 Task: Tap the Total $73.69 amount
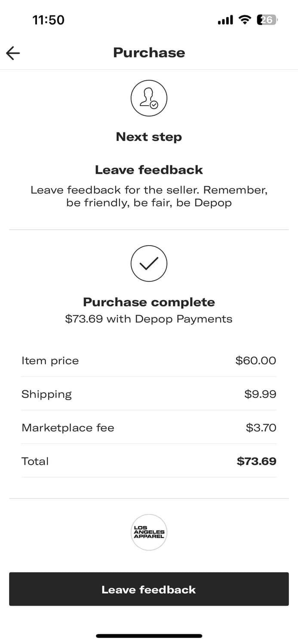pos(256,461)
